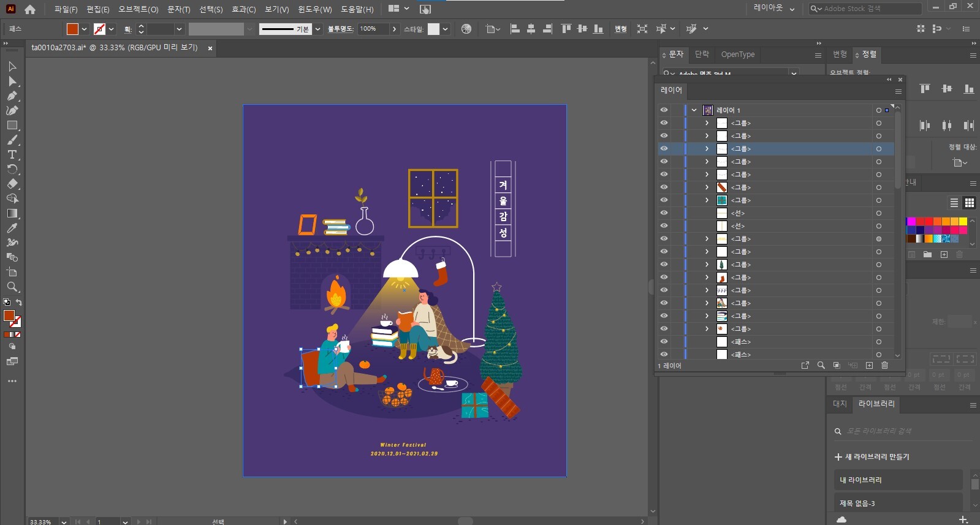Viewport: 980px width, 525px height.
Task: Swap fill and stroke colors
Action: pyautogui.click(x=18, y=303)
